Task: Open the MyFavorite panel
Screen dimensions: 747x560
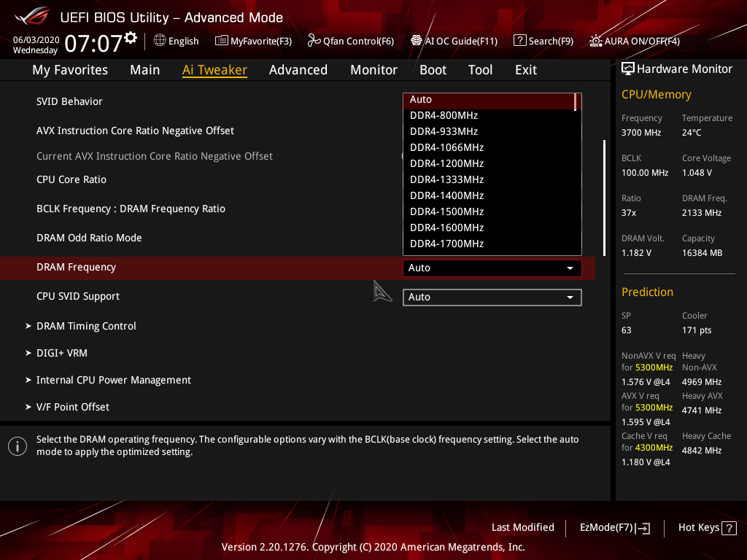Action: [x=253, y=41]
